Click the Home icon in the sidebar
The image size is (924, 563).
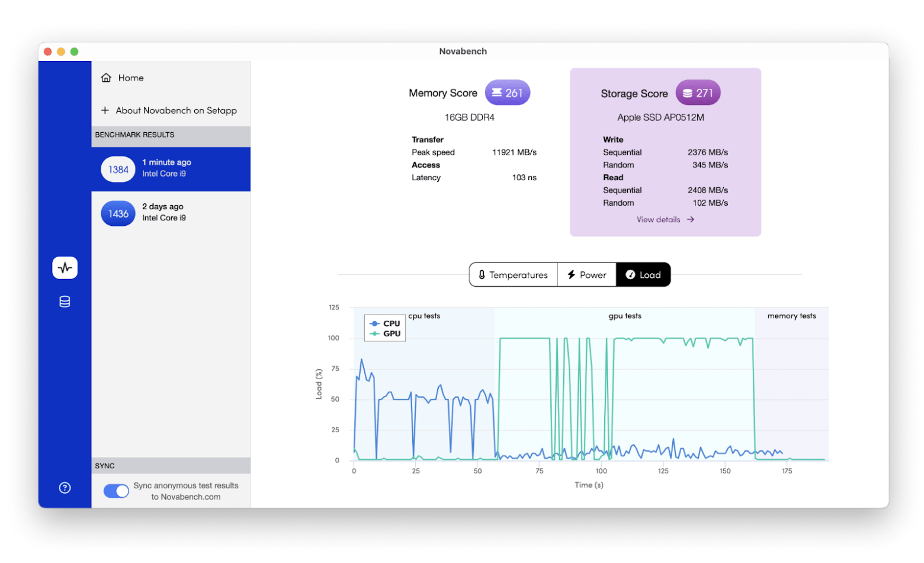105,77
